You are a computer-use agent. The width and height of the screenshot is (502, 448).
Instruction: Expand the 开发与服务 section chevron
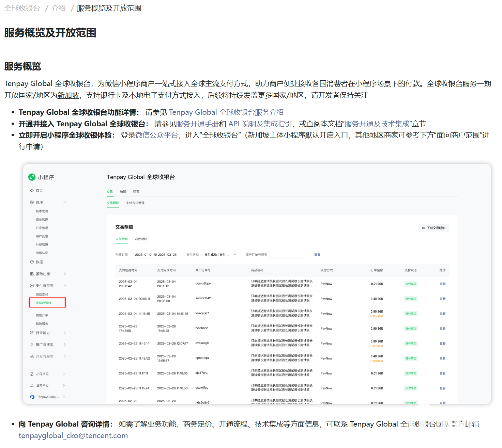(65, 356)
